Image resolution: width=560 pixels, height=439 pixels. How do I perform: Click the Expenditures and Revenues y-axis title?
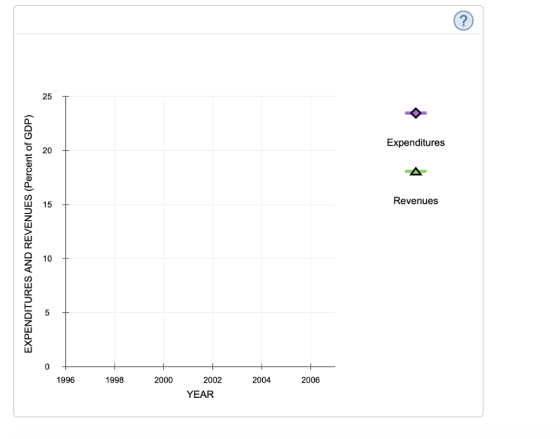(28, 234)
